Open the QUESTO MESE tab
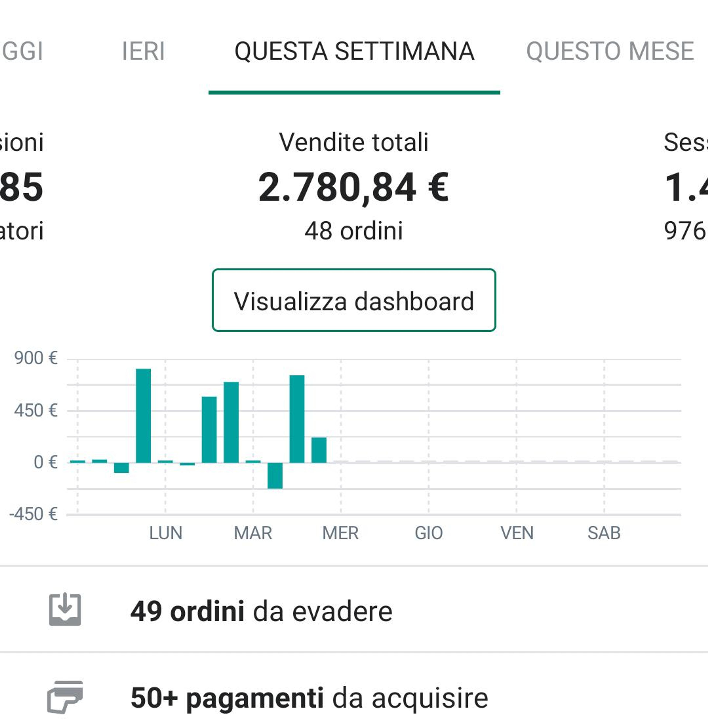The width and height of the screenshot is (708, 728). pyautogui.click(x=610, y=51)
